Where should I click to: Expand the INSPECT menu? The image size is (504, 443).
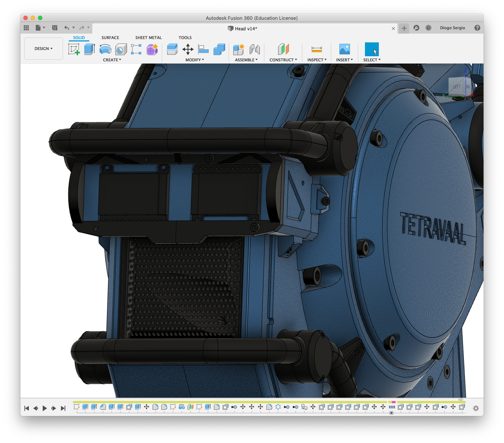[317, 60]
